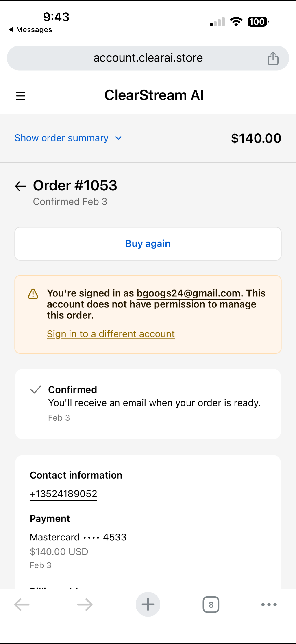Image resolution: width=296 pixels, height=644 pixels.
Task: Open the tab switcher showing 8 tabs
Action: (211, 604)
